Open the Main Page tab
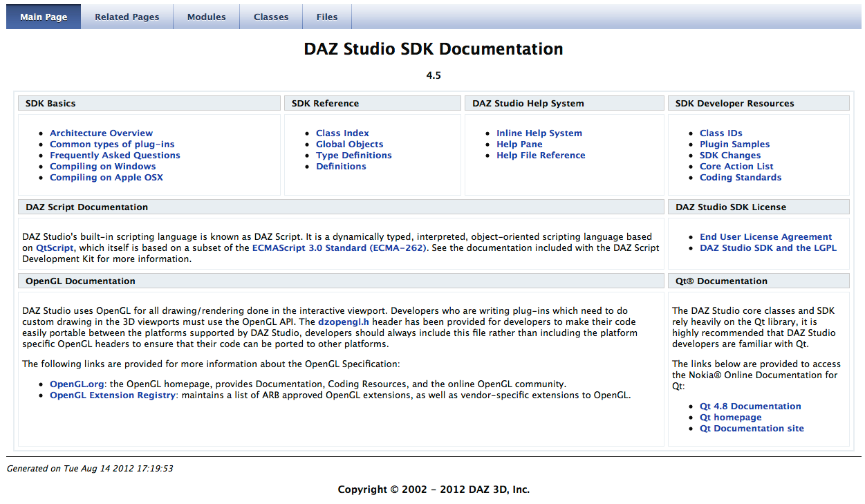This screenshot has height=504, width=865. pos(44,17)
